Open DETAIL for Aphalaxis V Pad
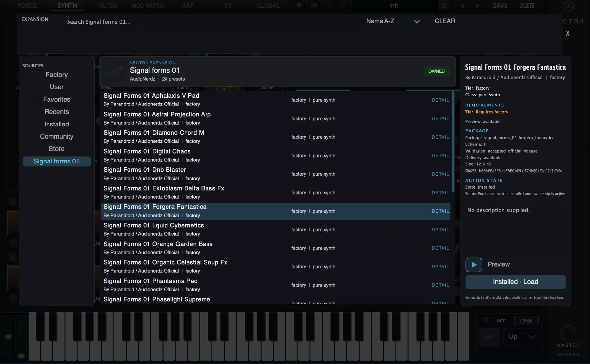The width and height of the screenshot is (590, 364). pos(440,100)
